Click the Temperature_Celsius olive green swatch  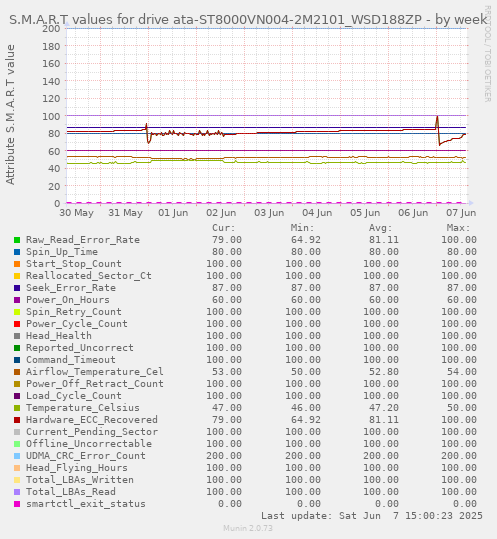coord(17,408)
